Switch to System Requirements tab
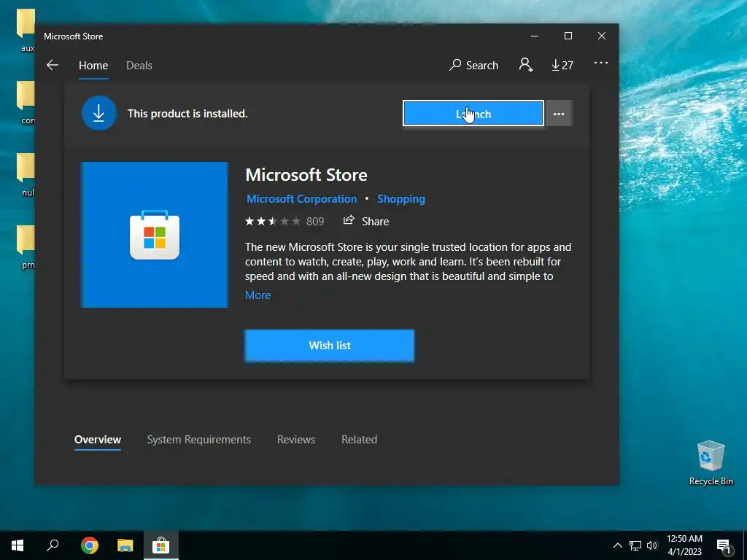Image resolution: width=747 pixels, height=560 pixels. 198,440
